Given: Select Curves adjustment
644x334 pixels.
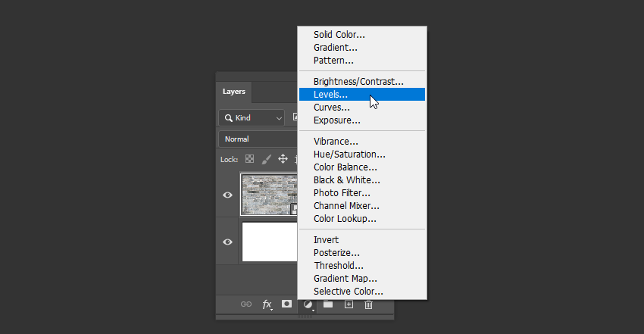Looking at the screenshot, I should tap(331, 108).
